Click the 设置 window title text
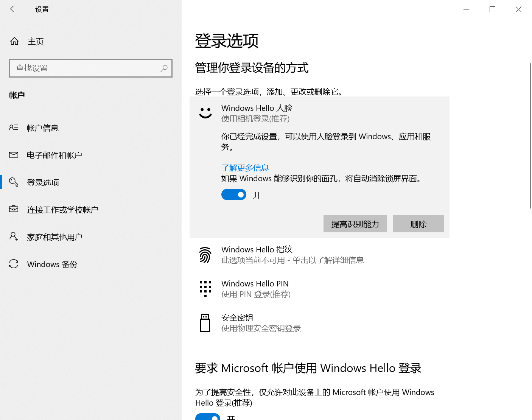The height and width of the screenshot is (420, 532). click(x=42, y=9)
